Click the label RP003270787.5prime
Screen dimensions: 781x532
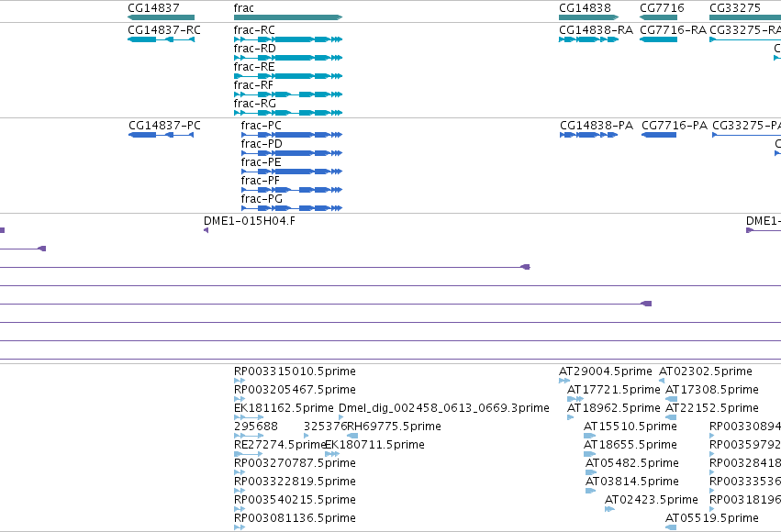[x=295, y=463]
